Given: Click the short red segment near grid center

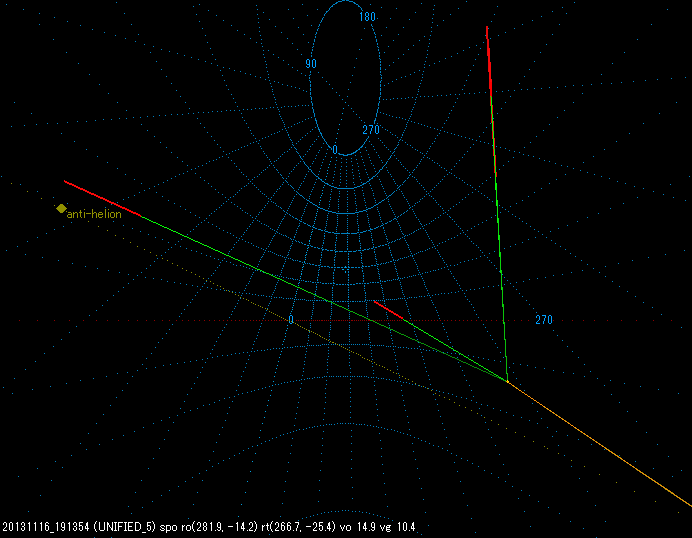Looking at the screenshot, I should click(x=388, y=310).
